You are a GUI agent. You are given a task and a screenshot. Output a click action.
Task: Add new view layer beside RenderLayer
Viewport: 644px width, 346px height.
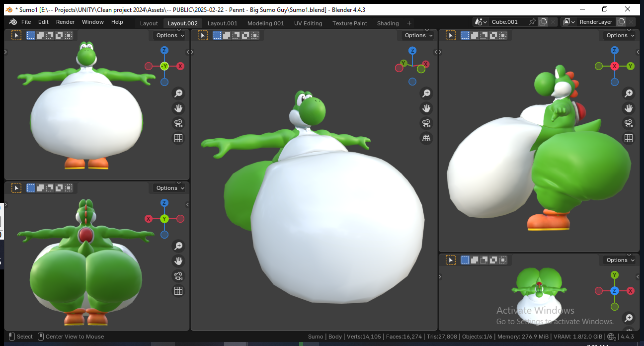coord(621,22)
